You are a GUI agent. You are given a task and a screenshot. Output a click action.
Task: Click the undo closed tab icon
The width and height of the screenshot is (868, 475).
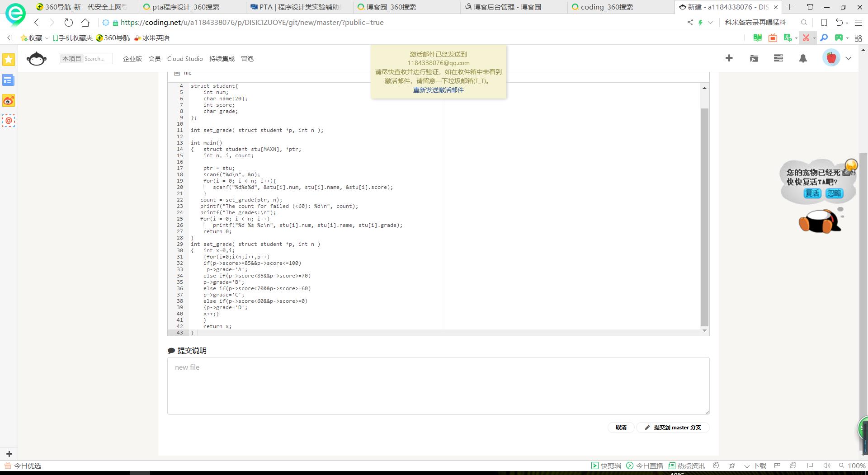840,23
